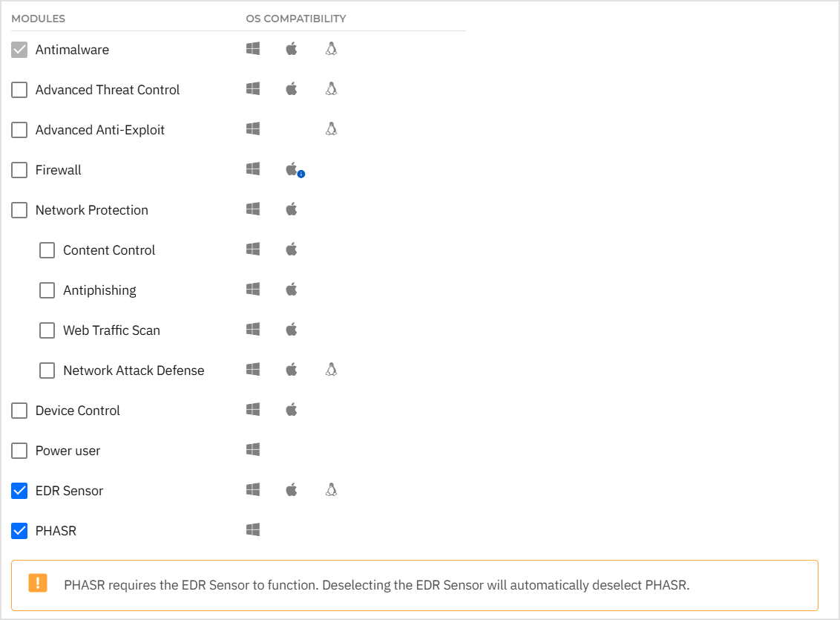This screenshot has width=840, height=620.
Task: Check the Network Protection checkbox
Action: coord(19,209)
